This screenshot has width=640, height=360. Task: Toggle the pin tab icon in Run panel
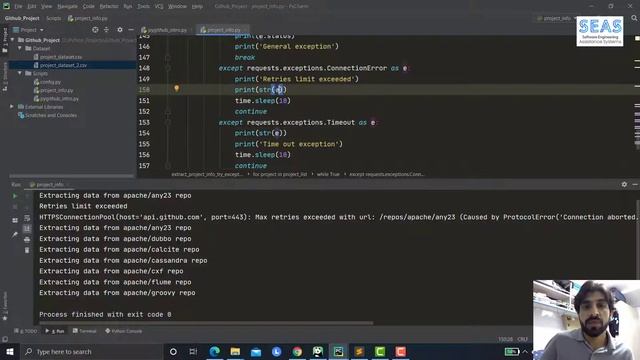pyautogui.click(x=15, y=235)
